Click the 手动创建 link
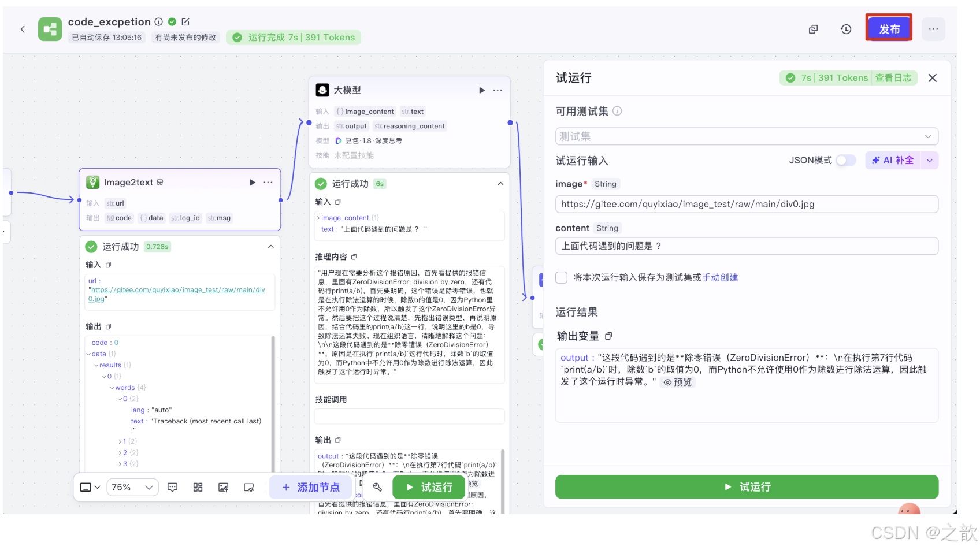The width and height of the screenshot is (980, 550). (720, 277)
